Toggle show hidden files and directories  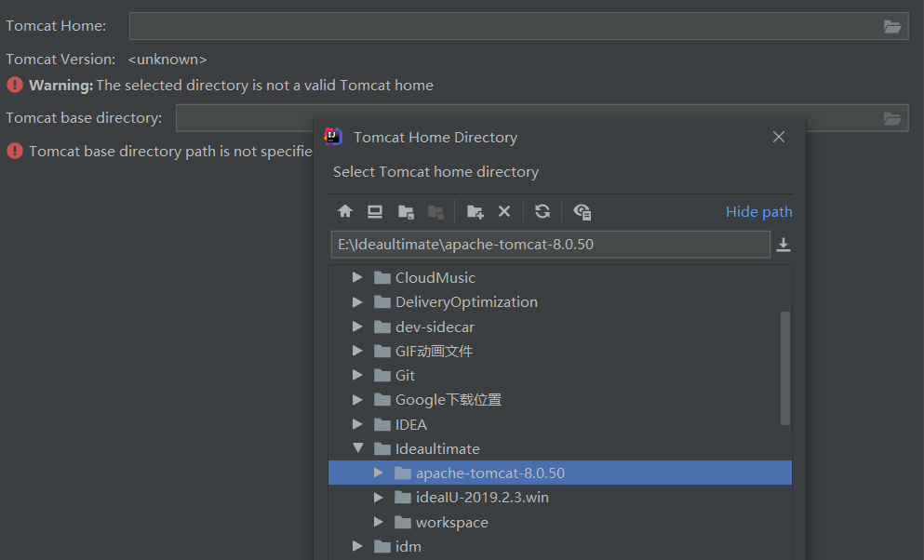point(583,211)
